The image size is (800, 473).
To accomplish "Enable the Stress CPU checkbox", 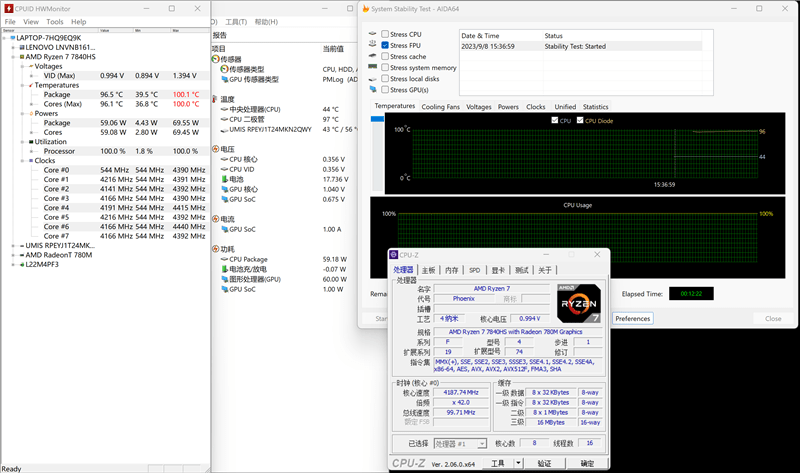I will (x=385, y=34).
